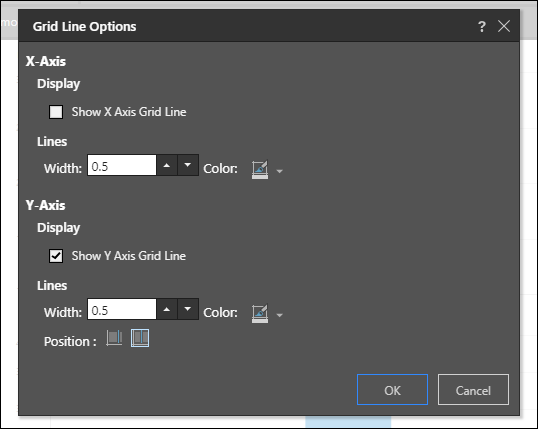This screenshot has height=429, width=538.
Task: Close the Grid Line Options dialog
Action: pos(504,26)
